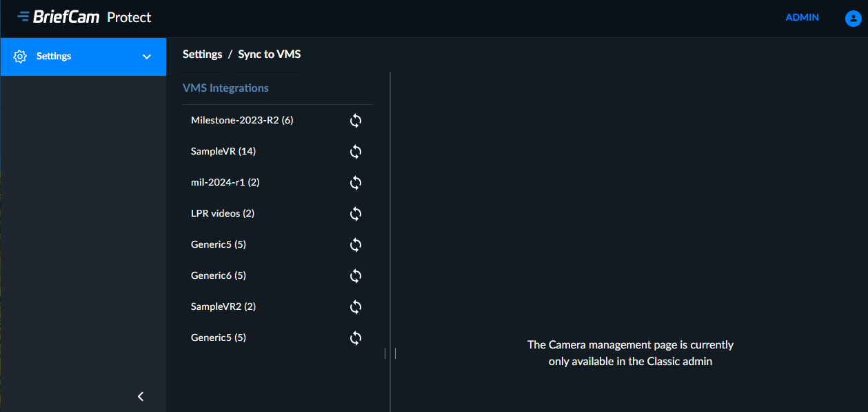
Task: Sync the Generic5 row directly above Generic6
Action: click(356, 245)
